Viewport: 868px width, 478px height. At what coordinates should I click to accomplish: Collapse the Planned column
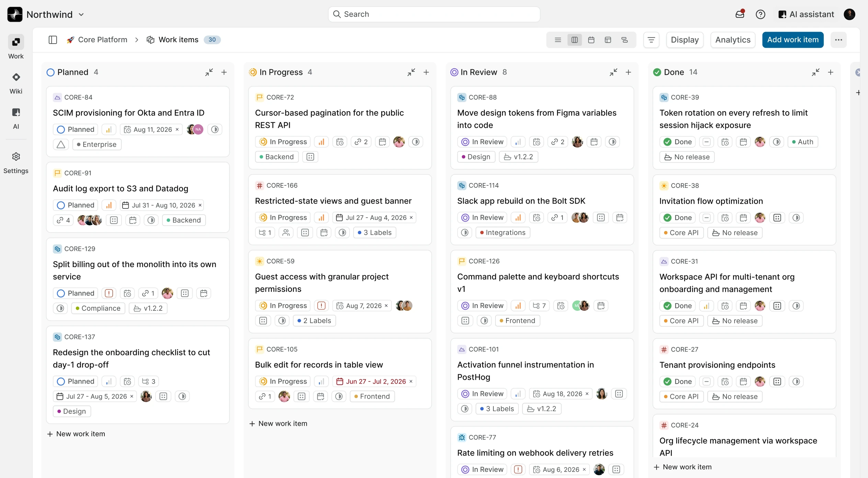pyautogui.click(x=209, y=72)
